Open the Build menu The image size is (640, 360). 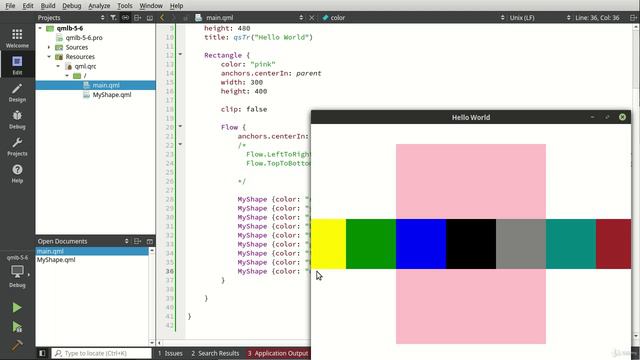point(48,6)
